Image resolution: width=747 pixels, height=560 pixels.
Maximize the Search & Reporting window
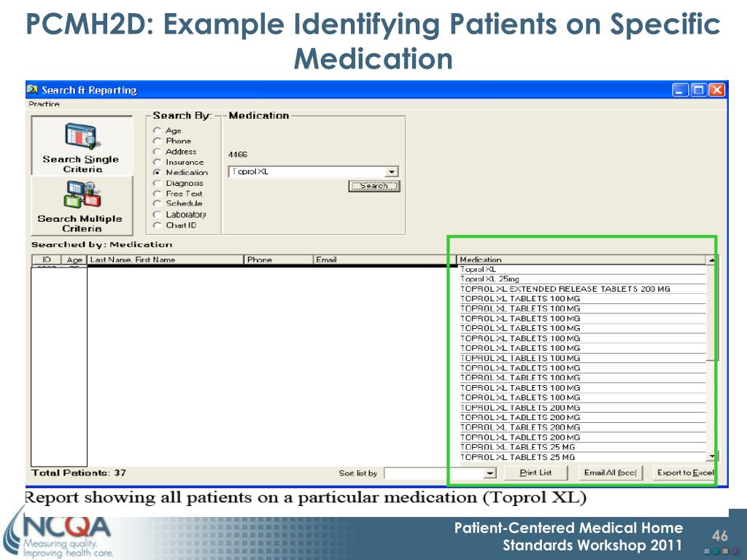coord(698,90)
